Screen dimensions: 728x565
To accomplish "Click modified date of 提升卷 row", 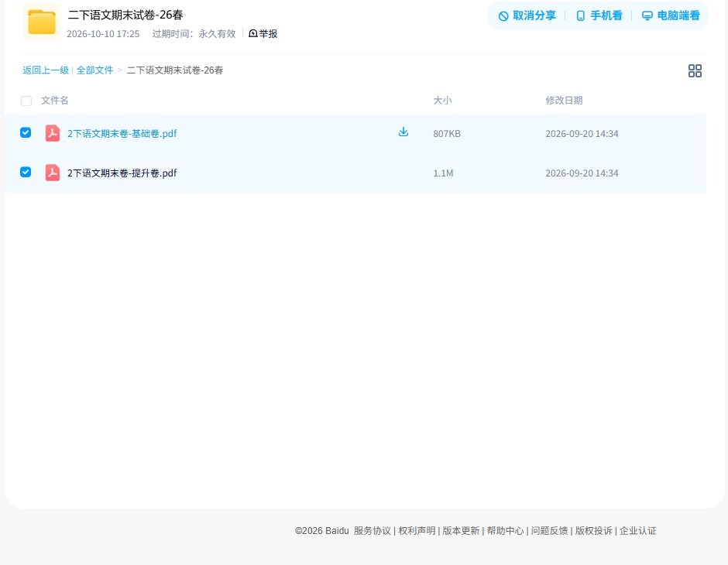I will 582,173.
